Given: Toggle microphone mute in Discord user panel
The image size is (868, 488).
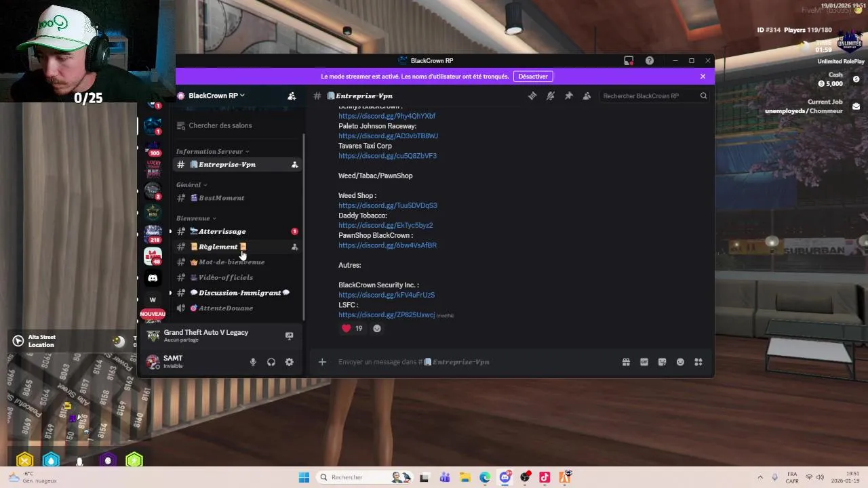Looking at the screenshot, I should click(x=253, y=362).
